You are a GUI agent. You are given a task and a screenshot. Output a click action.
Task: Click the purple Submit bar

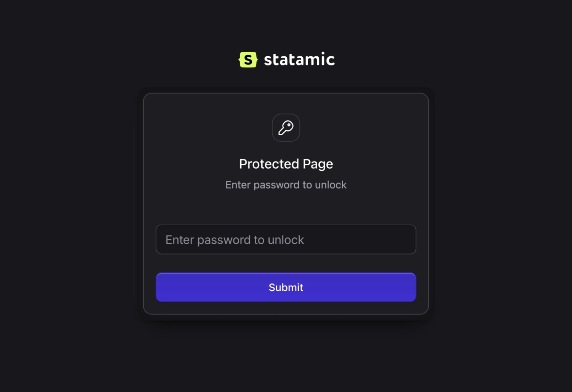click(x=286, y=287)
